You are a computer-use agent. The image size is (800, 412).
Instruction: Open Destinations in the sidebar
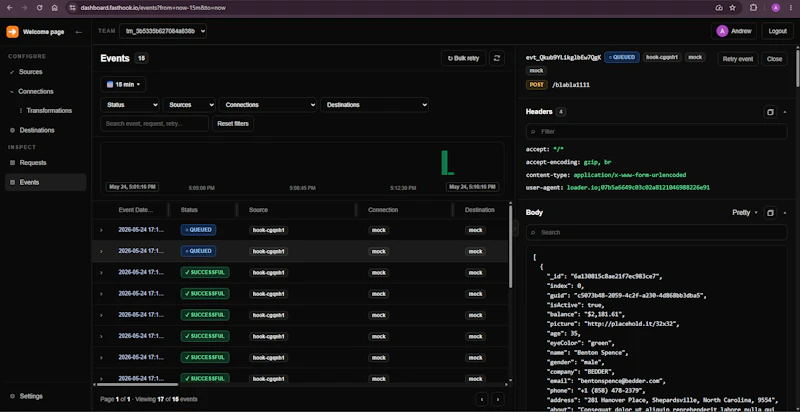coord(37,131)
